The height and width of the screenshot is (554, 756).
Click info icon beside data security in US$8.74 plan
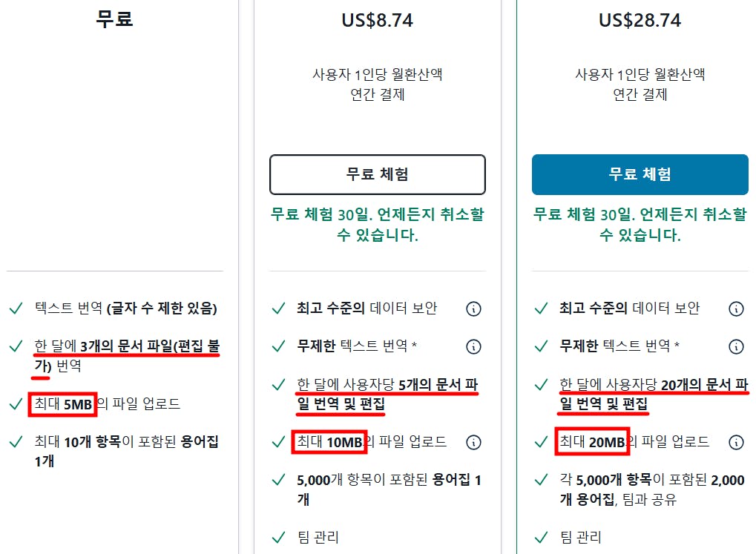coord(473,309)
